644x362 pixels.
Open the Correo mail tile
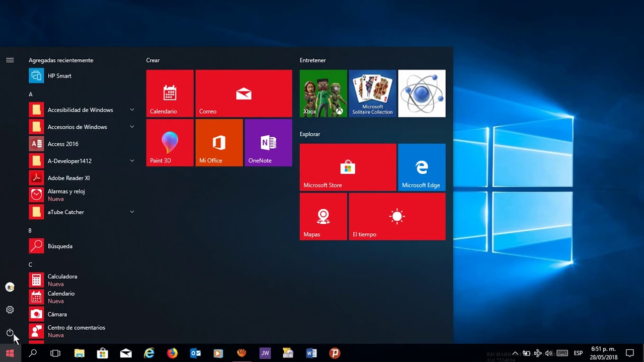244,94
